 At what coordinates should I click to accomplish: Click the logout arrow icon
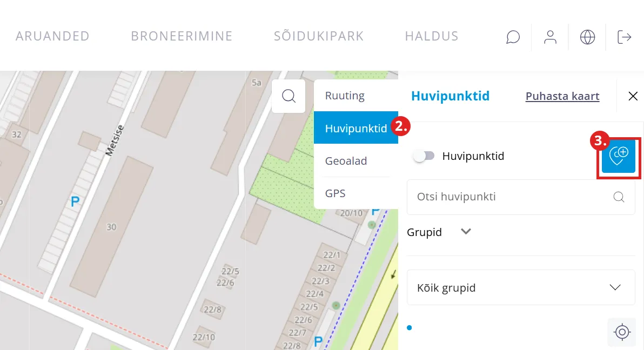[x=625, y=37]
